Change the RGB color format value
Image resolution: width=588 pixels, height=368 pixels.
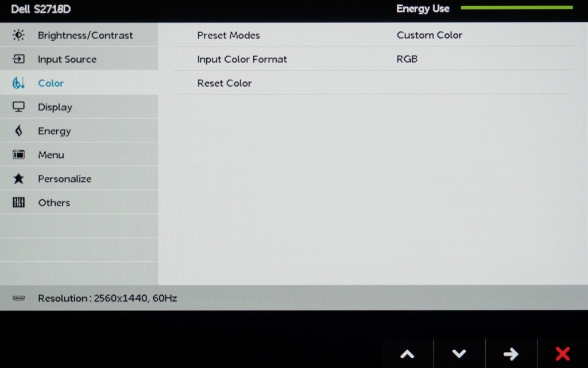click(407, 59)
